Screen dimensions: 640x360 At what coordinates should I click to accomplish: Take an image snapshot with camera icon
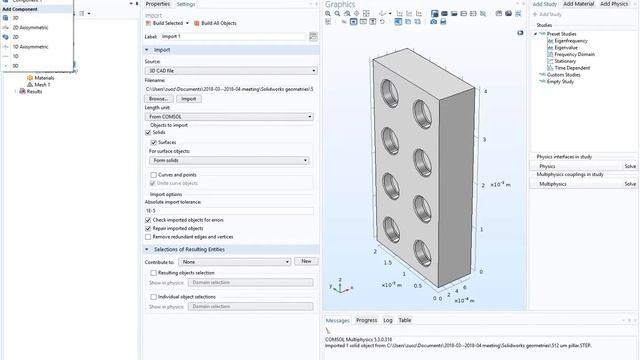[x=433, y=22]
